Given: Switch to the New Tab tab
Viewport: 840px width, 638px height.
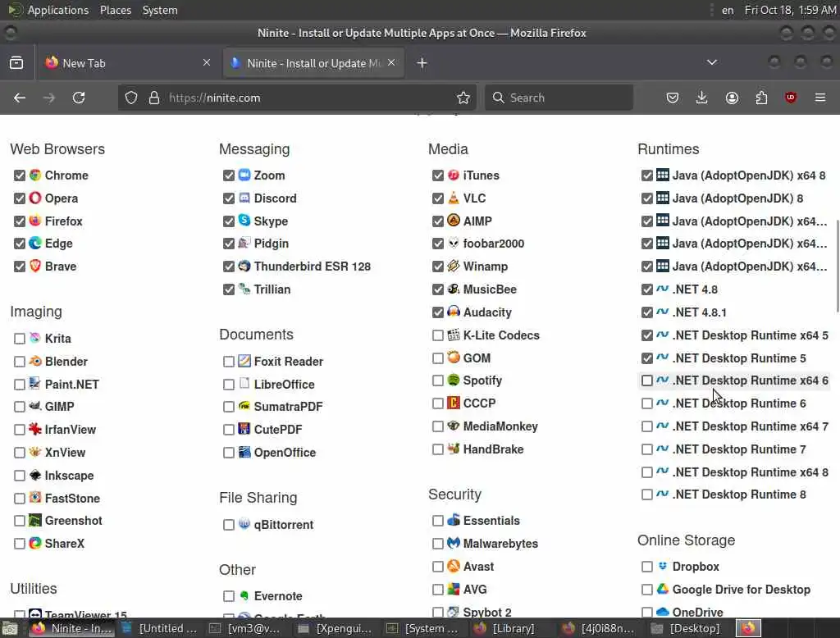Looking at the screenshot, I should 127,62.
